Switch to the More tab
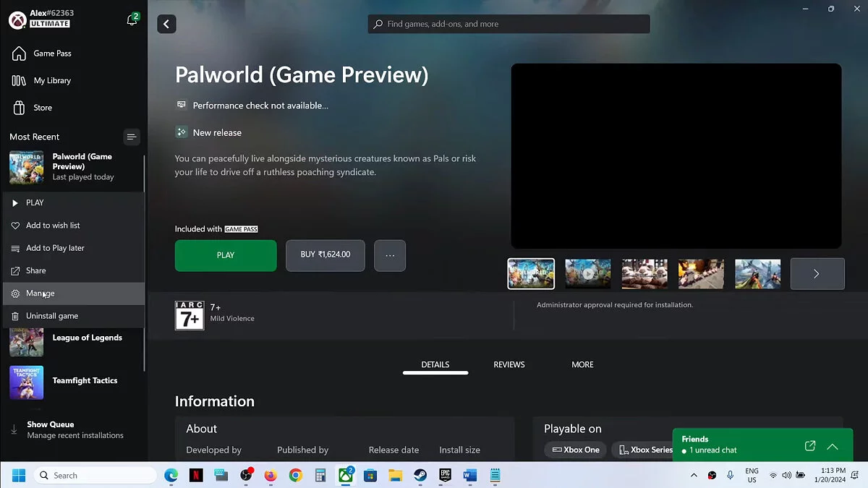 point(582,365)
